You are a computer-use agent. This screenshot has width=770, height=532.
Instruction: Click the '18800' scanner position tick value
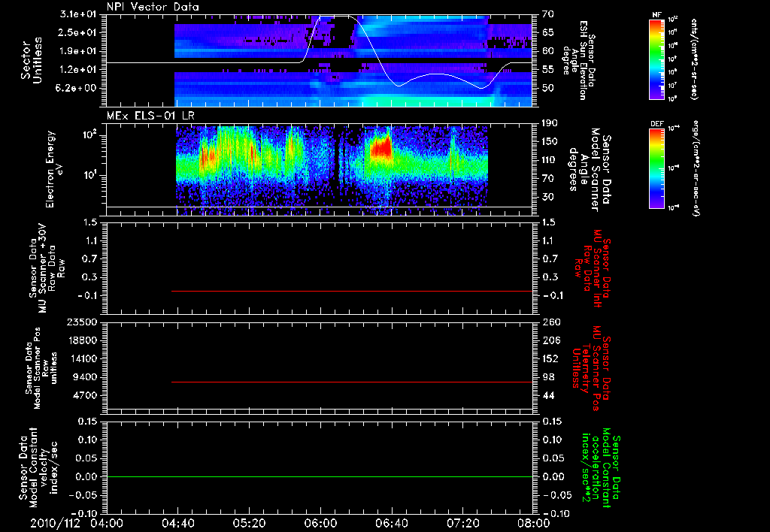[x=81, y=340]
